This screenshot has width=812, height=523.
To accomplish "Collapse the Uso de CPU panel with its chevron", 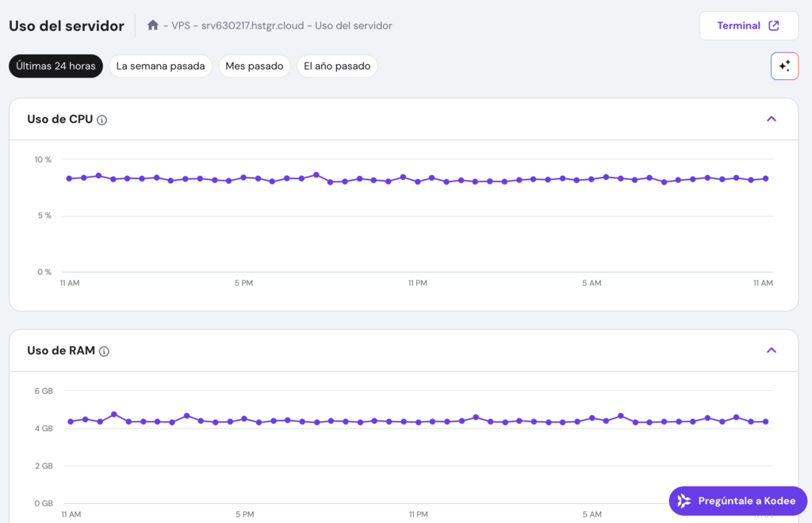I will click(x=771, y=118).
